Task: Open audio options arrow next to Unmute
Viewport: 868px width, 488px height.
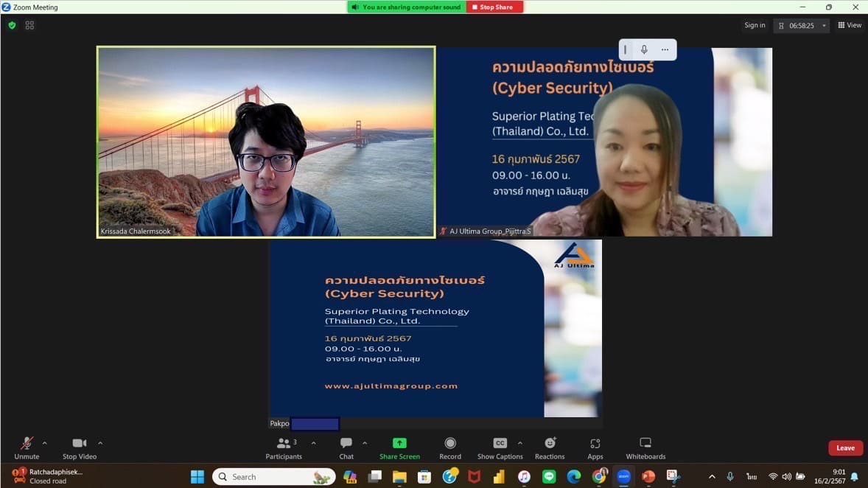Action: point(45,443)
